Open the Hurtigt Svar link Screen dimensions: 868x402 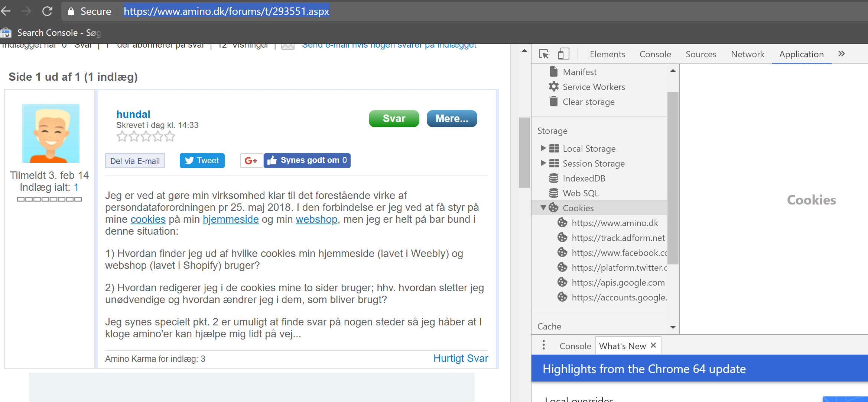(460, 358)
